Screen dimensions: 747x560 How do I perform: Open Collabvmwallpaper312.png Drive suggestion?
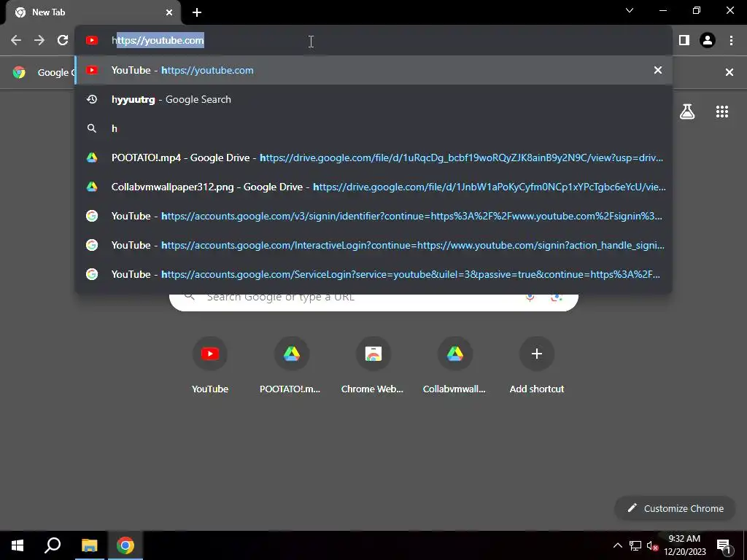[373, 187]
